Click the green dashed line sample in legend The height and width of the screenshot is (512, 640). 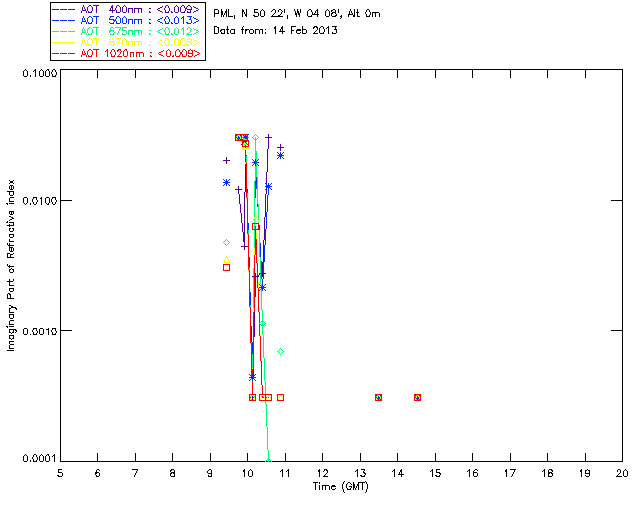[x=64, y=31]
